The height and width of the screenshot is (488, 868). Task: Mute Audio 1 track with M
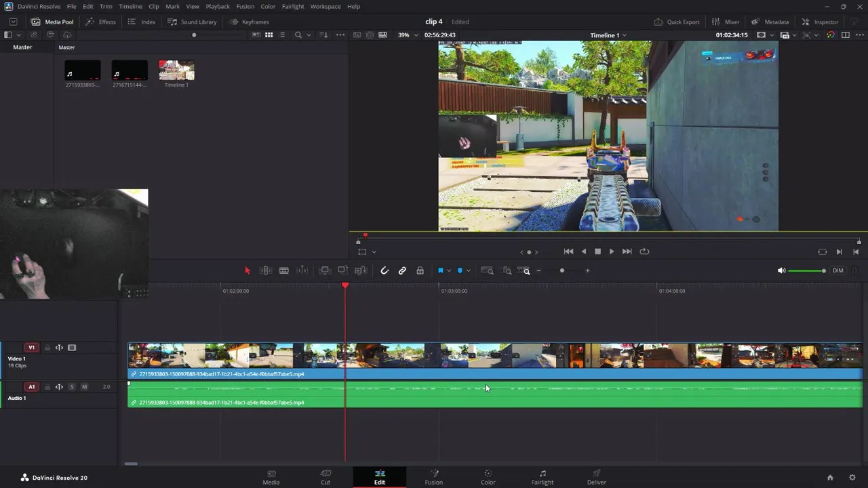(x=84, y=387)
